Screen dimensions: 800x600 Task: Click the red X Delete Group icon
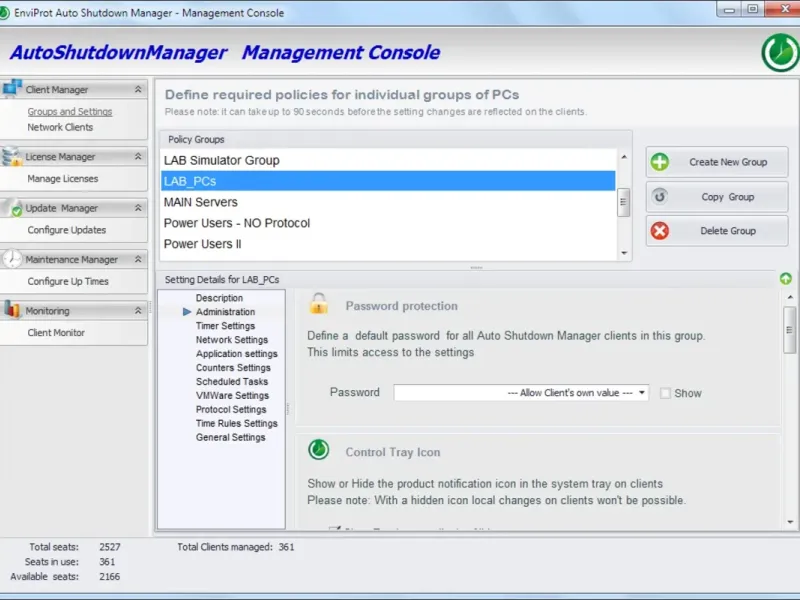coord(660,231)
